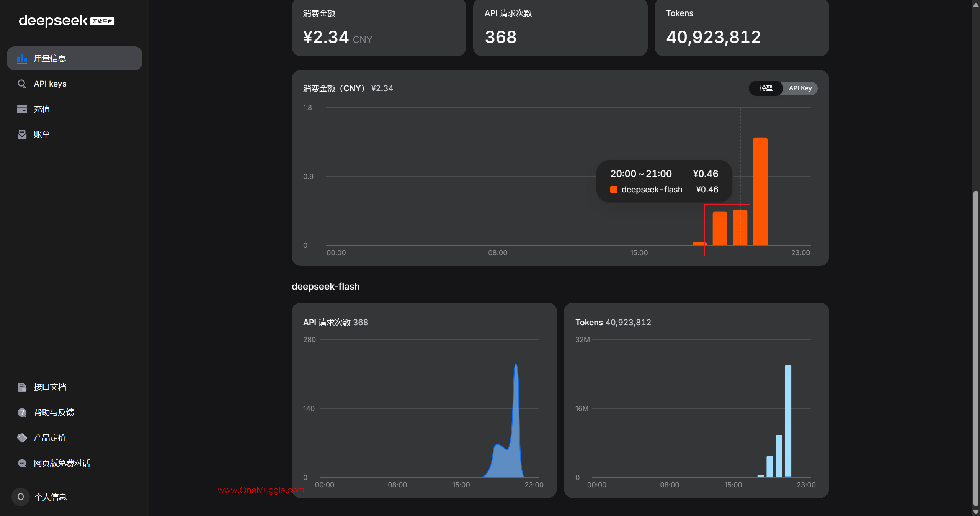Click the 40,923,812 Tokens card value
980x516 pixels.
tap(714, 38)
